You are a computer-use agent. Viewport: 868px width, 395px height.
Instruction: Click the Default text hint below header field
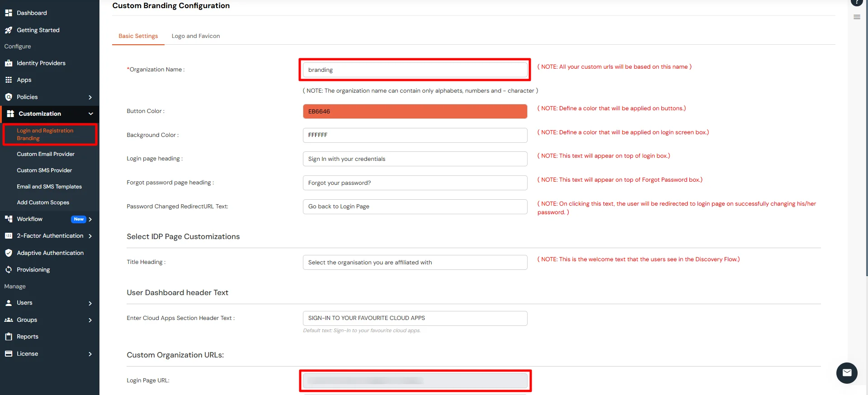(362, 331)
